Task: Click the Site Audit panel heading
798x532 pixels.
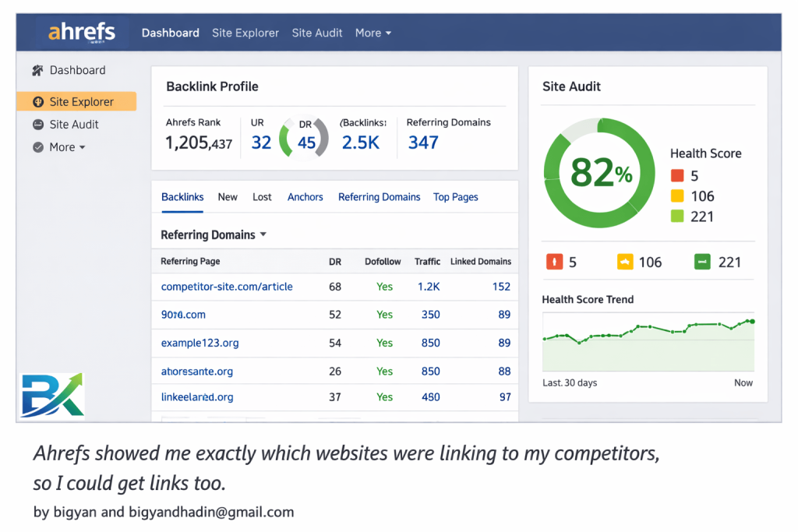Action: [x=571, y=86]
